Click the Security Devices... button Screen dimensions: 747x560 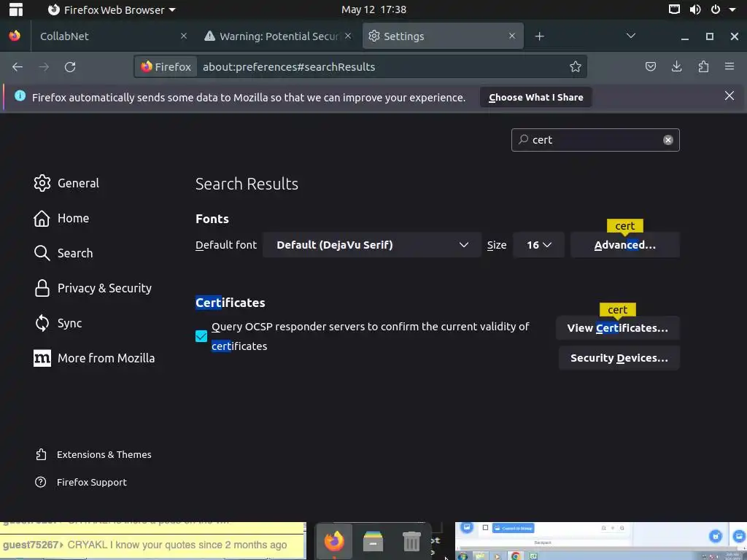[619, 358]
